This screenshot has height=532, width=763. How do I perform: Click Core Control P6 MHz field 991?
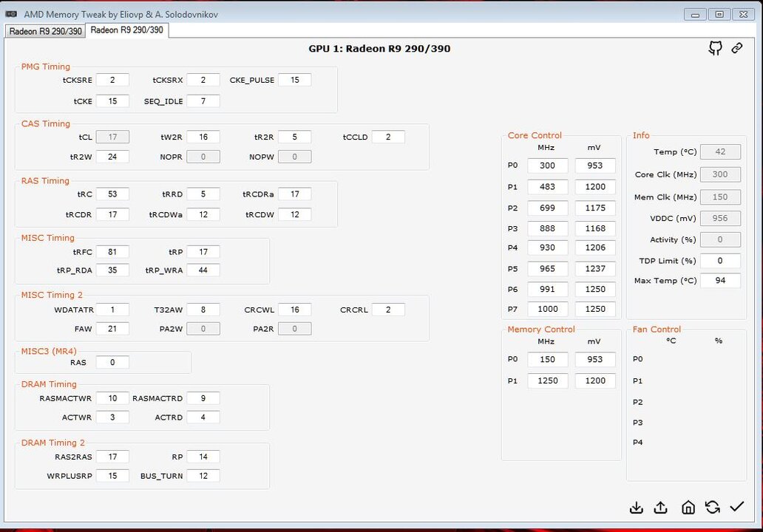point(547,289)
